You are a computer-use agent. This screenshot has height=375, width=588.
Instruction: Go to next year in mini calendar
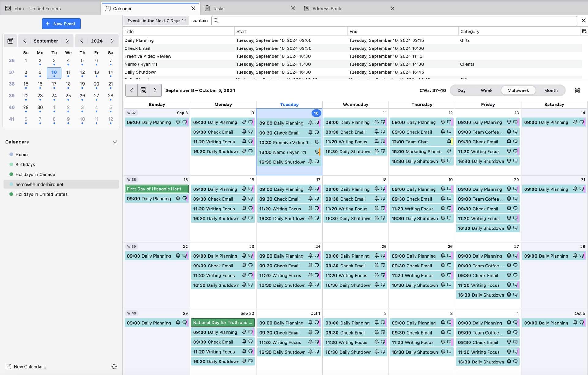coord(112,41)
